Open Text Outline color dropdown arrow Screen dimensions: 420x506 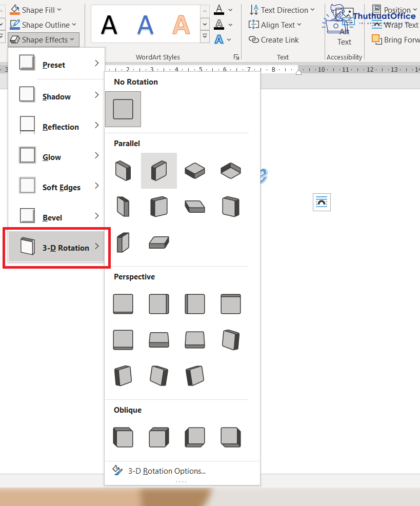pyautogui.click(x=230, y=25)
